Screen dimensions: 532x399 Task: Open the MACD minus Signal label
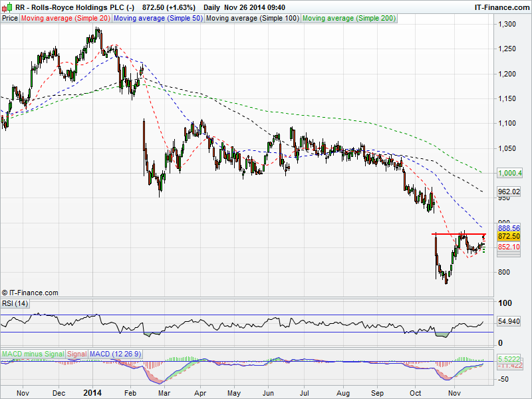pyautogui.click(x=33, y=353)
